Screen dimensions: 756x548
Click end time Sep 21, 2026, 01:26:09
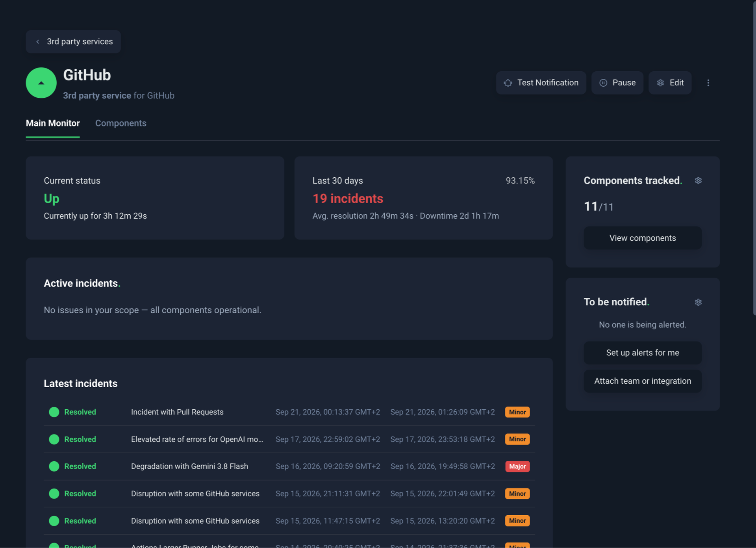(x=443, y=412)
